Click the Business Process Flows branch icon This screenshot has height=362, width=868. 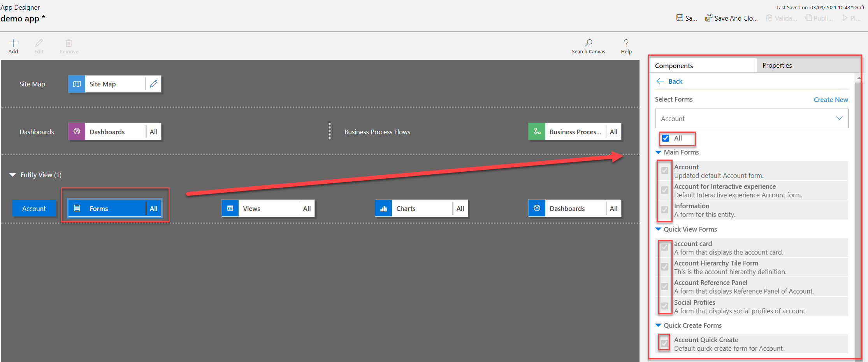[x=537, y=132]
